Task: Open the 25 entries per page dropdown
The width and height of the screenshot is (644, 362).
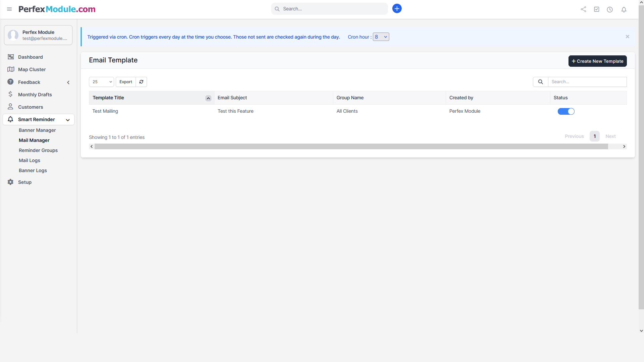Action: [x=101, y=82]
